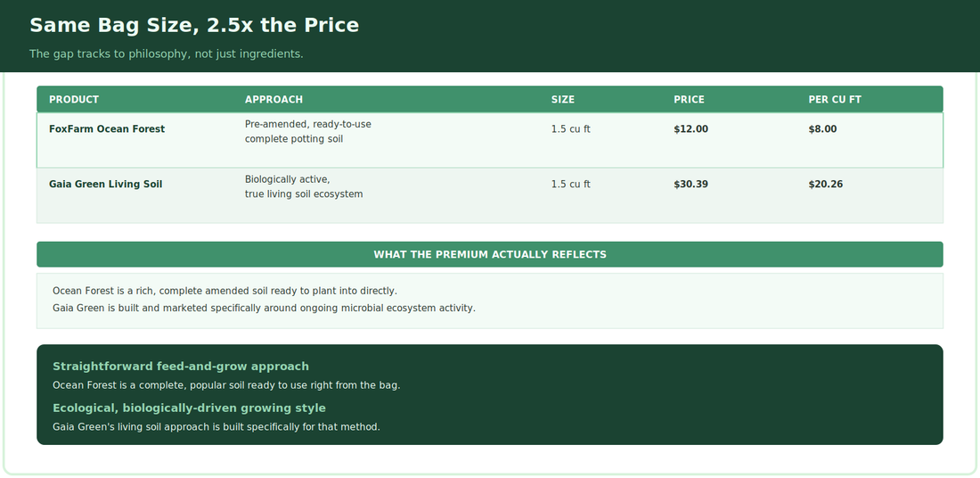Click the 'Pre-amended, ready-to-use' approach text
This screenshot has width=980, height=478.
[x=308, y=124]
